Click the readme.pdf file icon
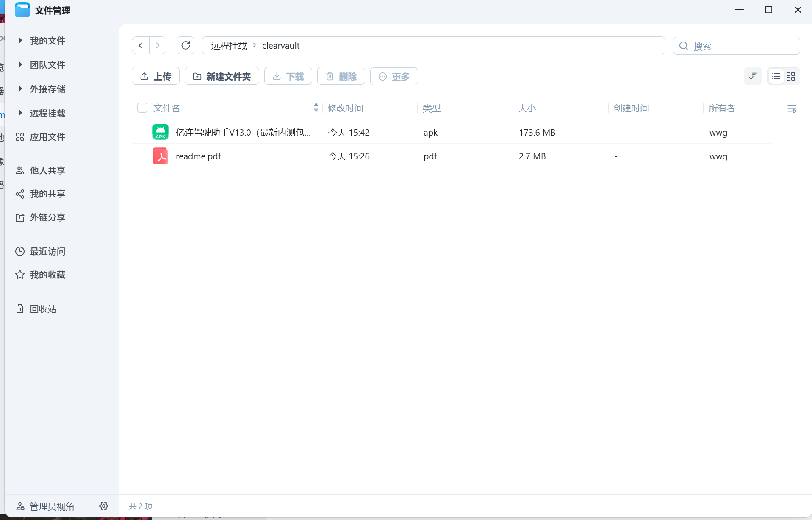 click(161, 156)
